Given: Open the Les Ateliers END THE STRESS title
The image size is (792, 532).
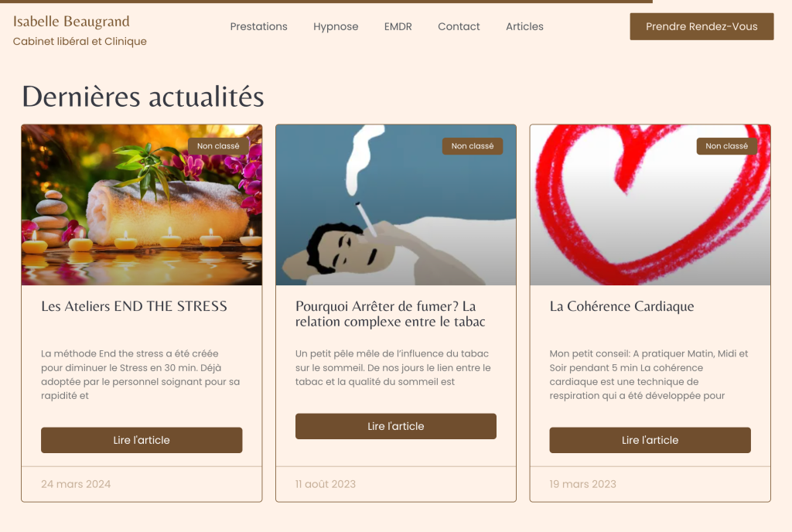Looking at the screenshot, I should [x=134, y=306].
